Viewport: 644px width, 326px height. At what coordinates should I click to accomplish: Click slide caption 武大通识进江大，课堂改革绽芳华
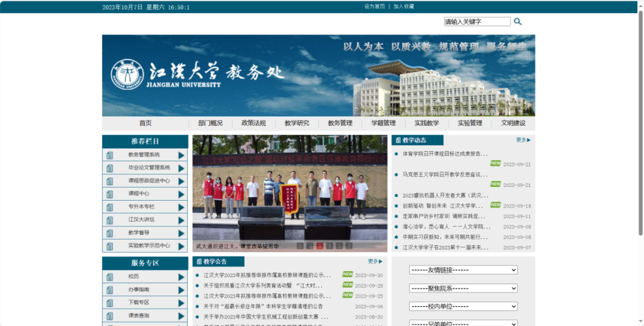[238, 246]
